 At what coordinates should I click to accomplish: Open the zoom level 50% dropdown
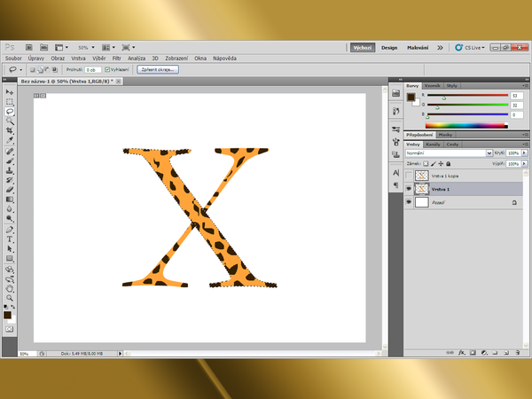[85, 46]
